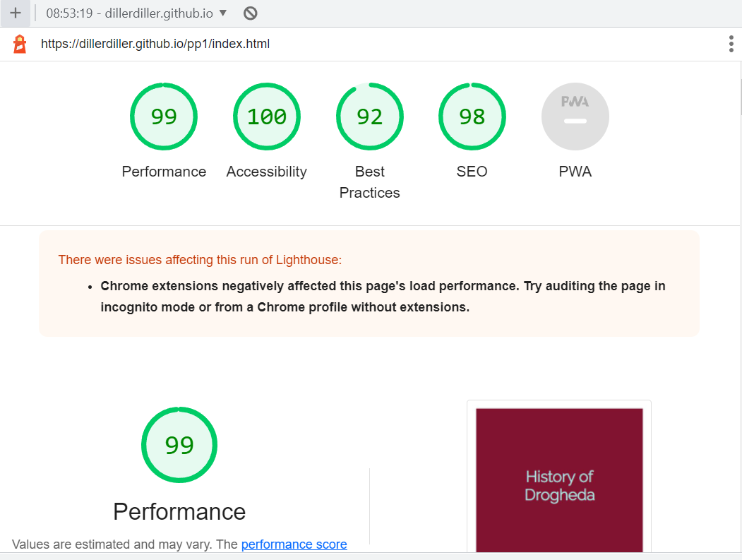Click the Lighthouse beacon icon beside the URL
Screen dimensions: 742x560
(x=19, y=43)
